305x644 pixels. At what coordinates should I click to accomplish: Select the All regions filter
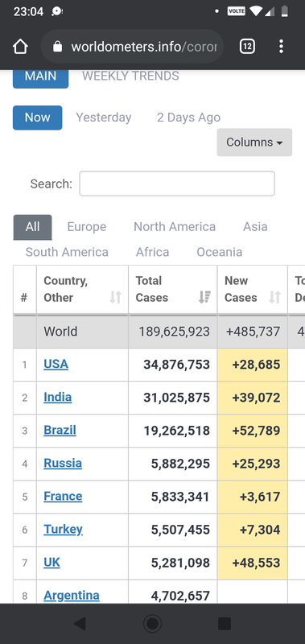[32, 227]
